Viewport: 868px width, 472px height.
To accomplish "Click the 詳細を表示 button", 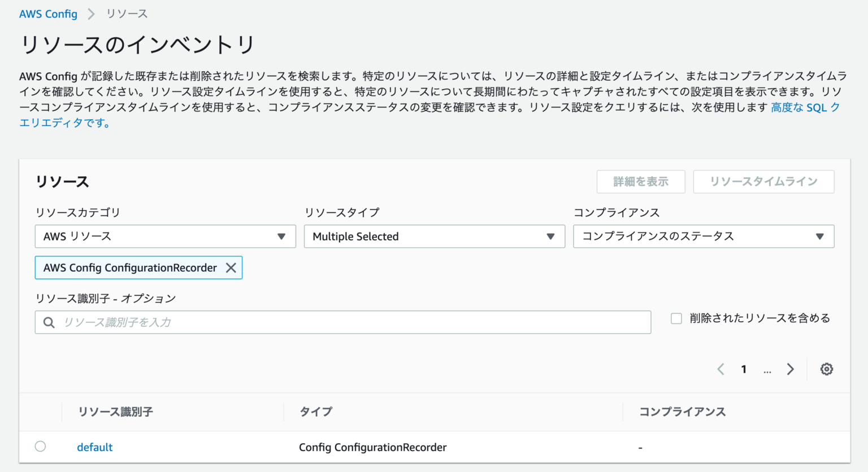I will [x=641, y=181].
